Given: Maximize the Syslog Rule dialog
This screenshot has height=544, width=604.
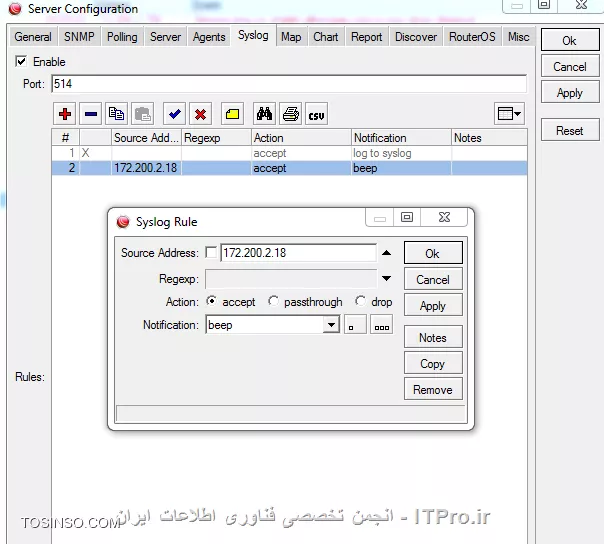Looking at the screenshot, I should coord(407,217).
